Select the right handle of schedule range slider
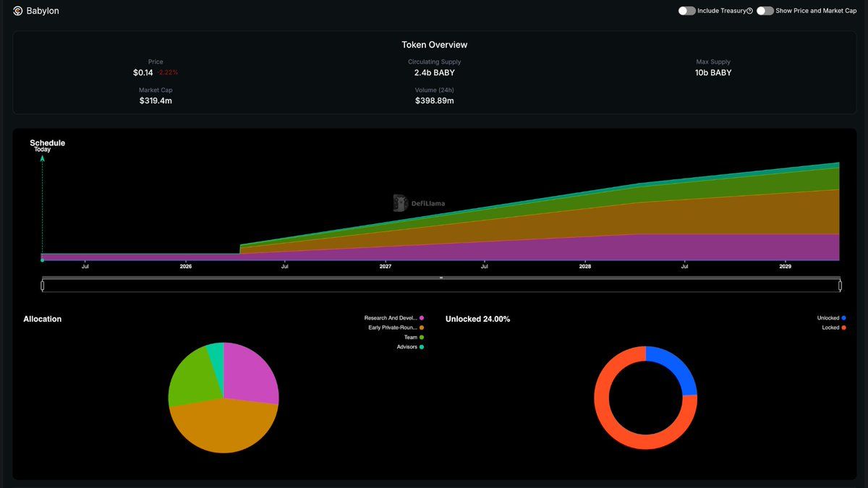The width and height of the screenshot is (868, 488). pos(840,286)
